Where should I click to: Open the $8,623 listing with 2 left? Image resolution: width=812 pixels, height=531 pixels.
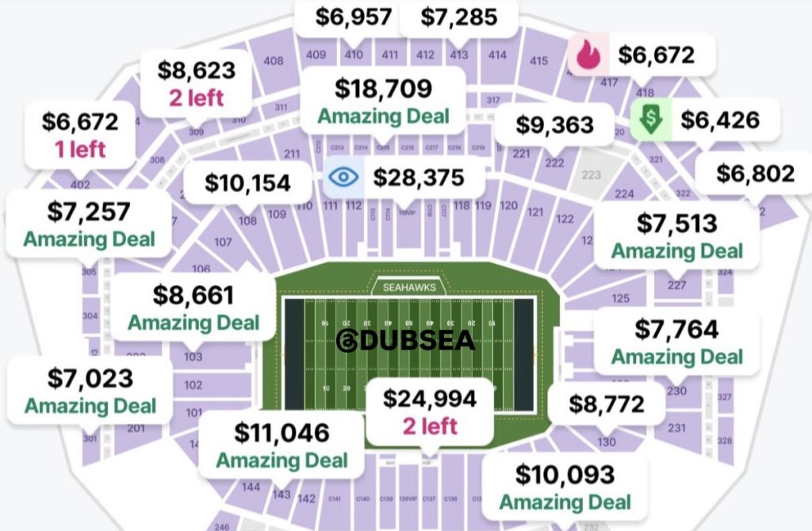coord(197,82)
